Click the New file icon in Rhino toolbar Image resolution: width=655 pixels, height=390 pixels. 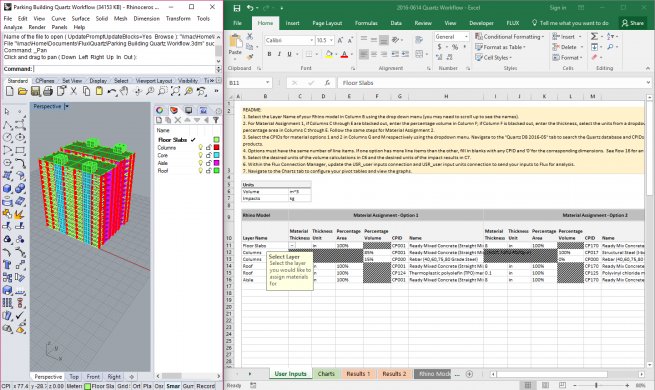click(10, 91)
